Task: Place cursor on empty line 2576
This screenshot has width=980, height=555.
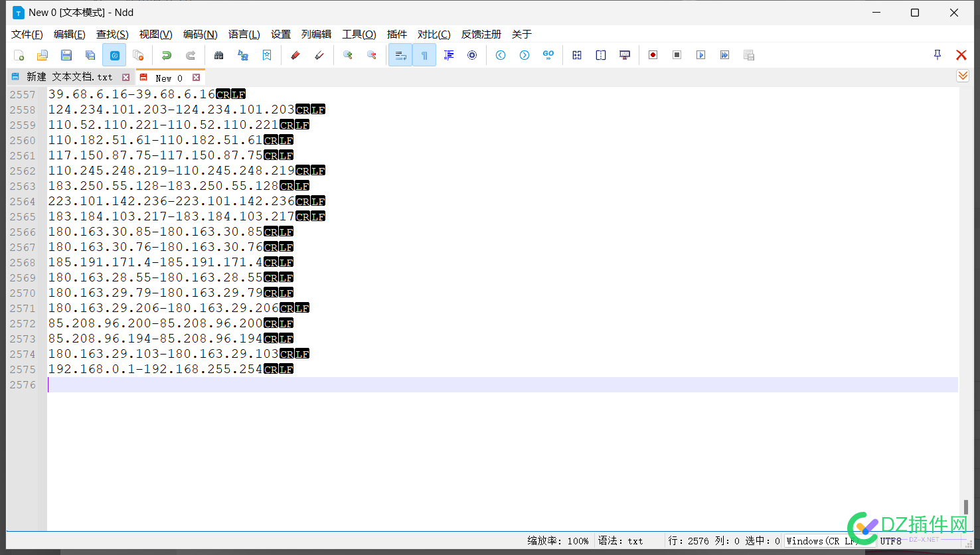Action: point(503,385)
